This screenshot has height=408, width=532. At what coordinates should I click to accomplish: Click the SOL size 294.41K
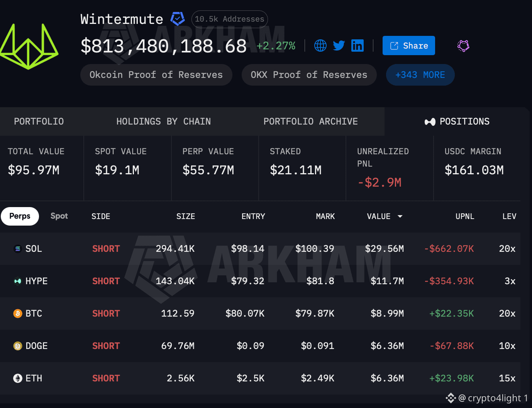175,249
